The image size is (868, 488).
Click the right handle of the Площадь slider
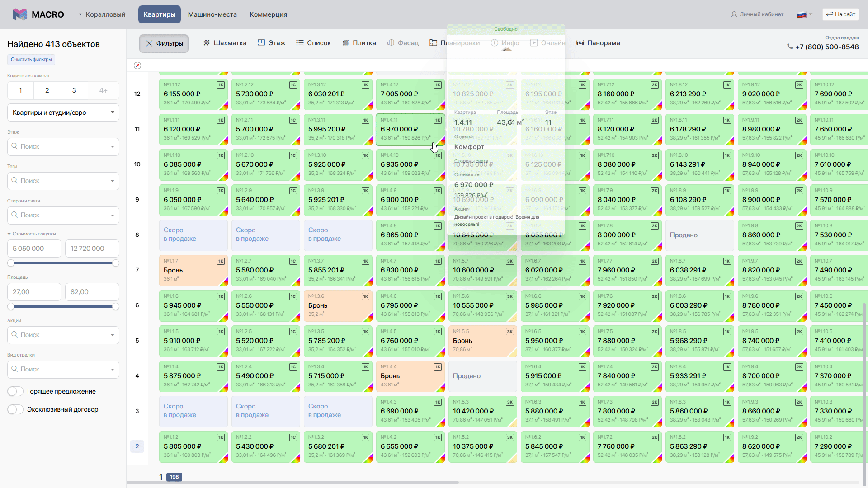[116, 306]
